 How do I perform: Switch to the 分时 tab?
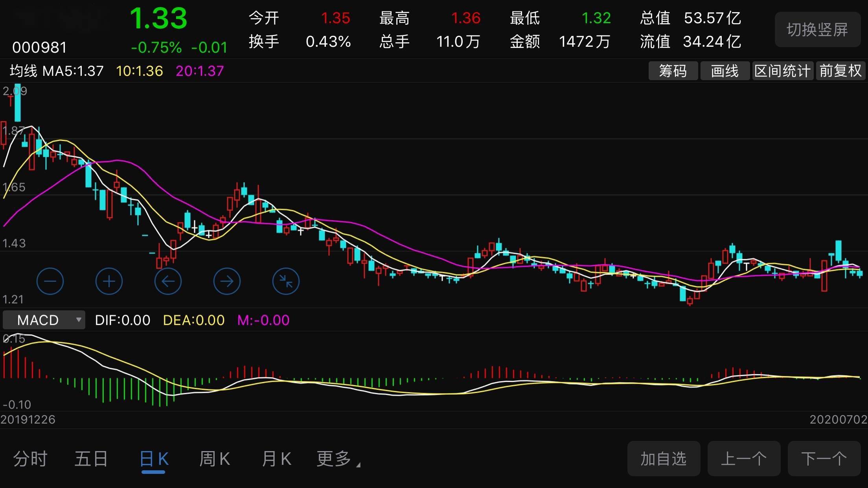coord(30,459)
